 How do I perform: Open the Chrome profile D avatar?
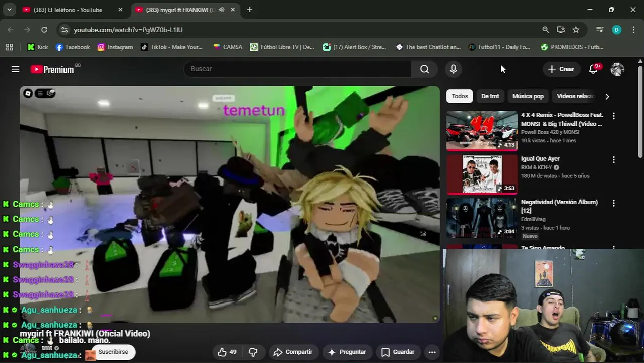[x=616, y=30]
